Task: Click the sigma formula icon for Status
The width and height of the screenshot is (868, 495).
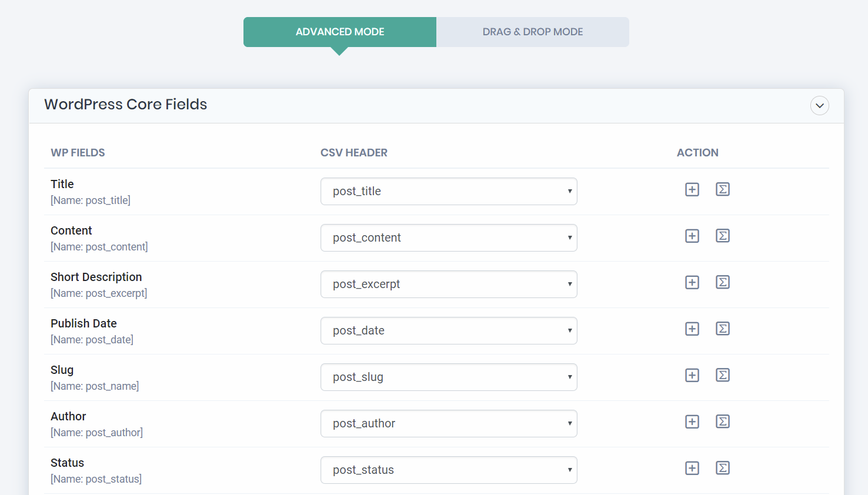Action: coord(723,468)
